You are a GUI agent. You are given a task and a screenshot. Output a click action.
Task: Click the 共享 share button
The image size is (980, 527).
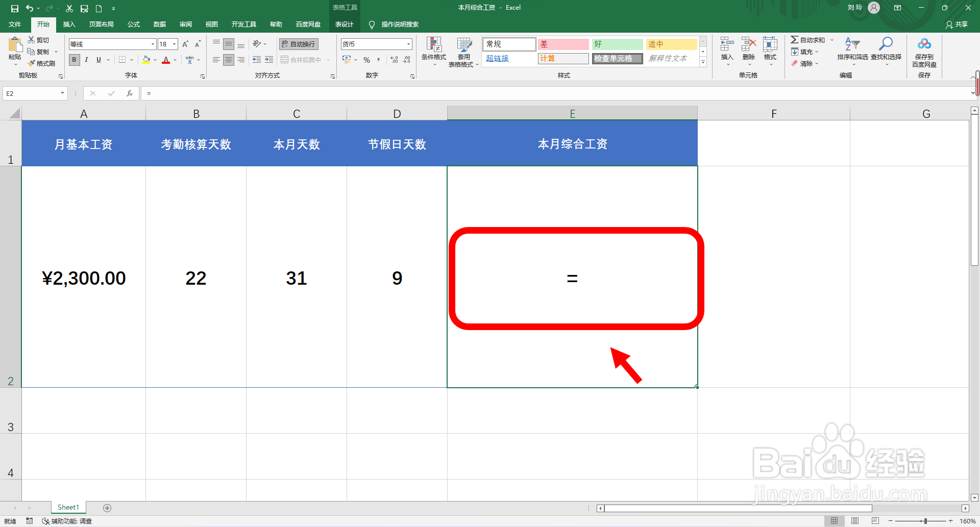pos(957,24)
